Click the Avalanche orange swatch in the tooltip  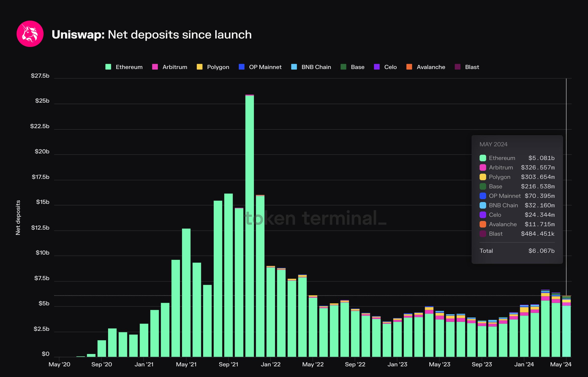coord(483,224)
